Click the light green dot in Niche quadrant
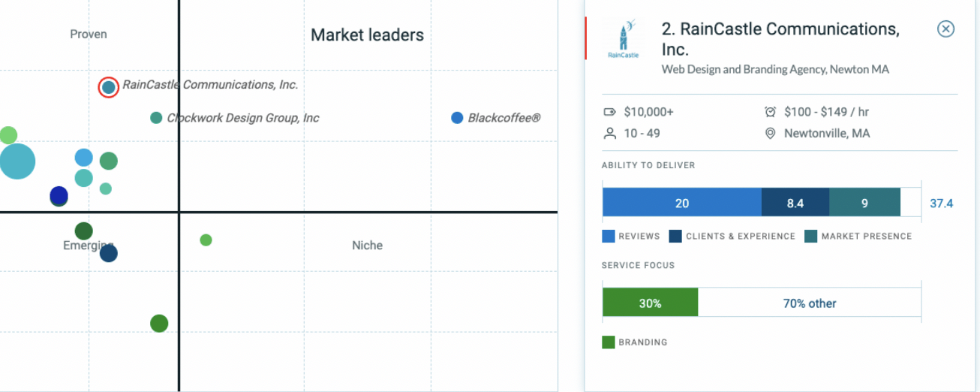Screen dimensions: 980x392 pos(206,240)
